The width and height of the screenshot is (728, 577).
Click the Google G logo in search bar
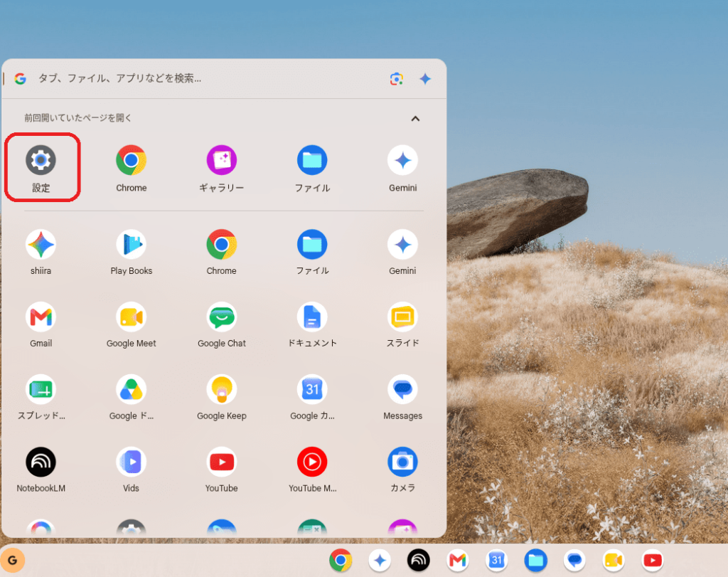(20, 78)
